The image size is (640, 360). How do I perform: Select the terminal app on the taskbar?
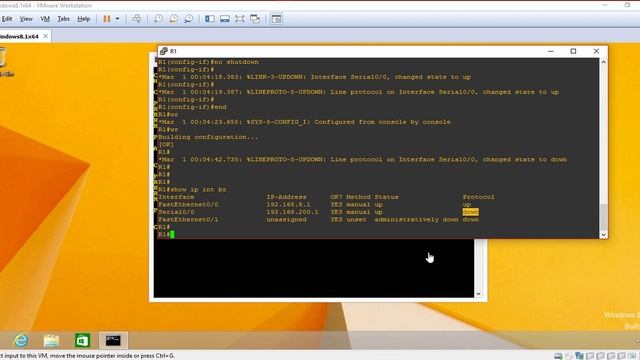pyautogui.click(x=113, y=340)
